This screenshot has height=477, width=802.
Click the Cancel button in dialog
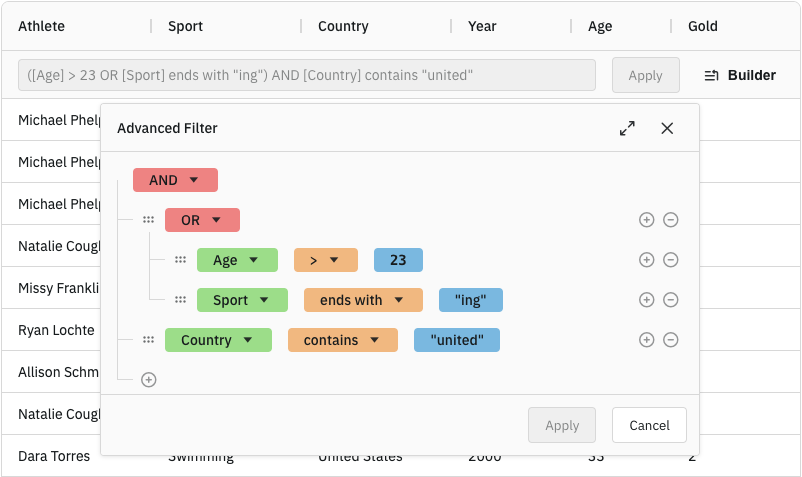point(649,425)
